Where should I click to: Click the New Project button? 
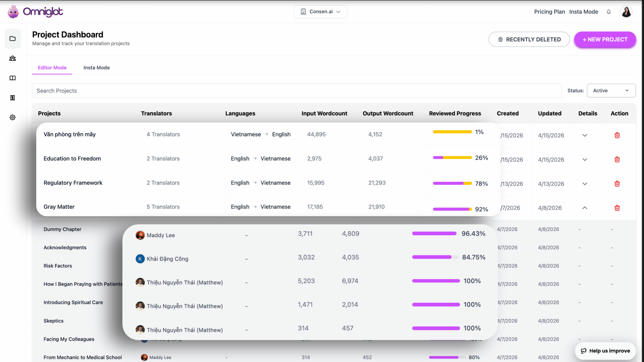(605, 39)
